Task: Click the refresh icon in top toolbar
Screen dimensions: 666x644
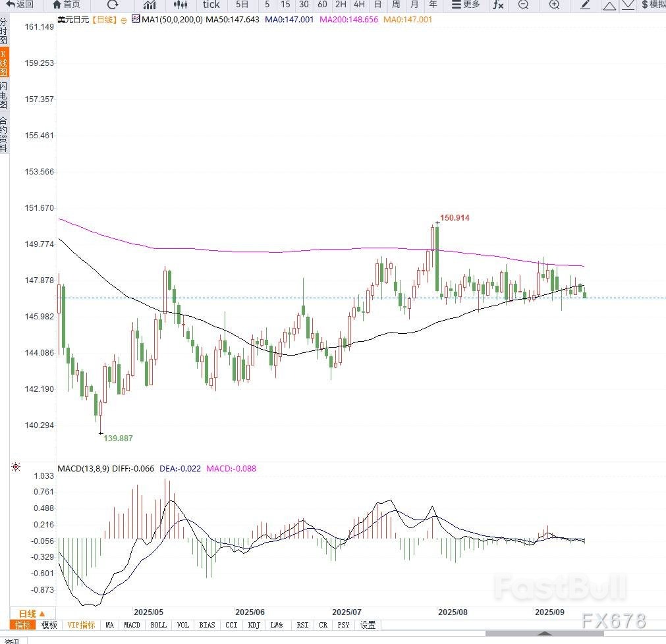Action: point(113,5)
